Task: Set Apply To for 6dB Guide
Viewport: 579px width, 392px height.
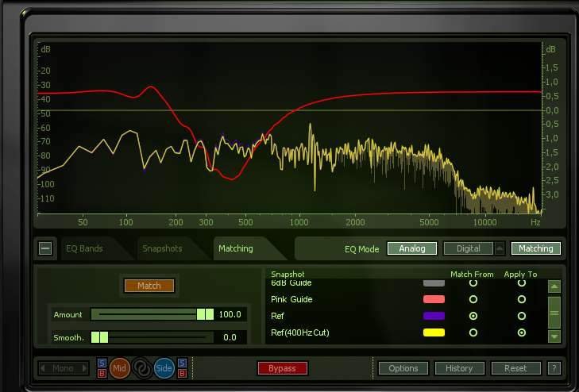Action: tap(521, 282)
